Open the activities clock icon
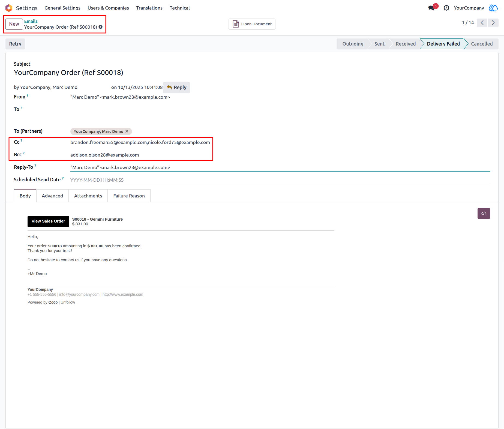Screen dimensions: 504x429 [446, 8]
